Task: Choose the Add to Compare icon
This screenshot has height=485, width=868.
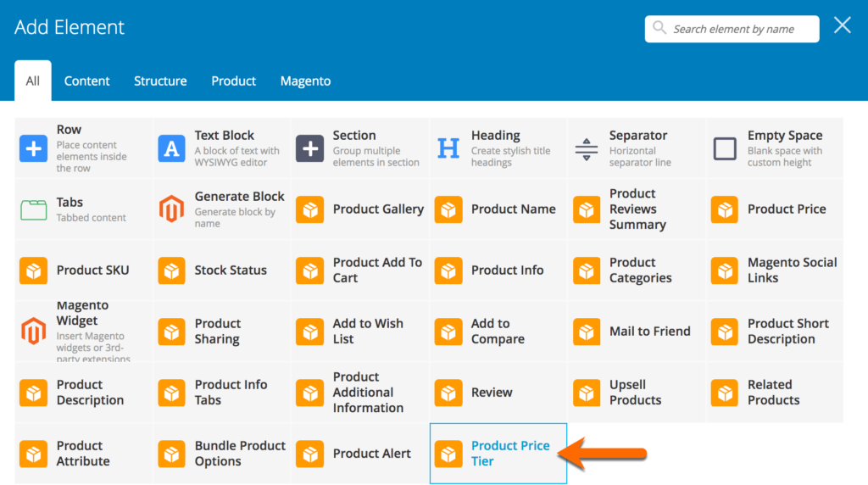Action: (x=448, y=331)
